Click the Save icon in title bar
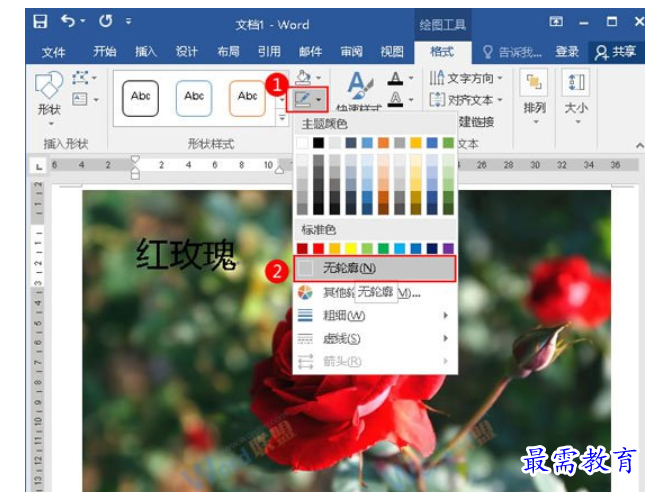645x492 pixels. (40, 21)
